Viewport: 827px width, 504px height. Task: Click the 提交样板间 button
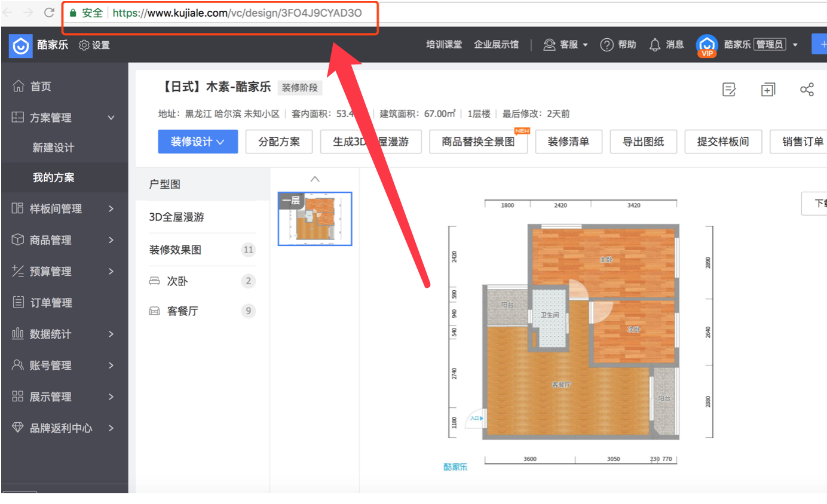[723, 142]
